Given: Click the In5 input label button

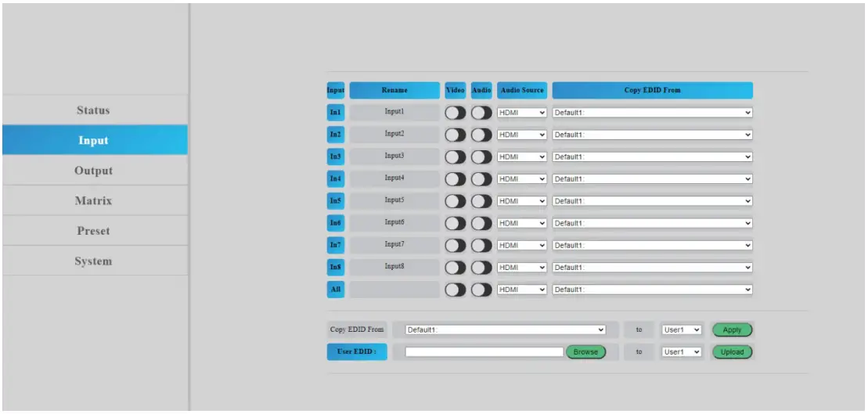Looking at the screenshot, I should click(x=336, y=201).
